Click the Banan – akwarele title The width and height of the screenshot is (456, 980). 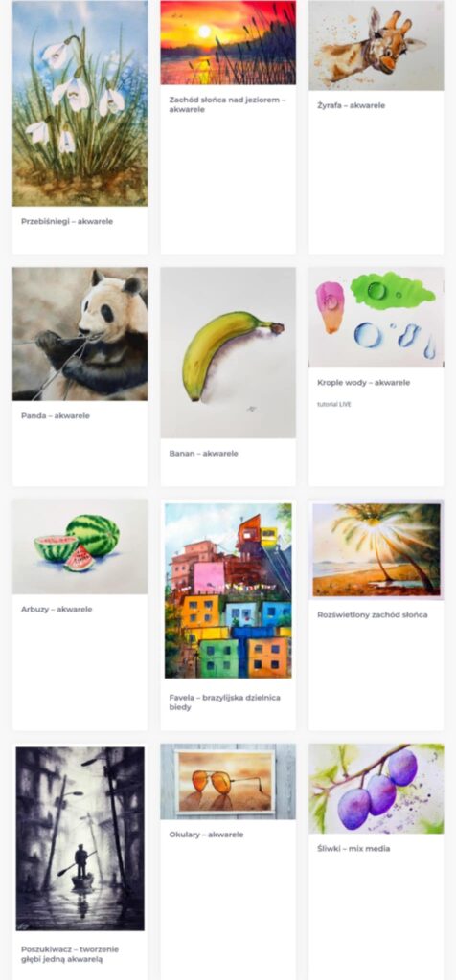[203, 453]
